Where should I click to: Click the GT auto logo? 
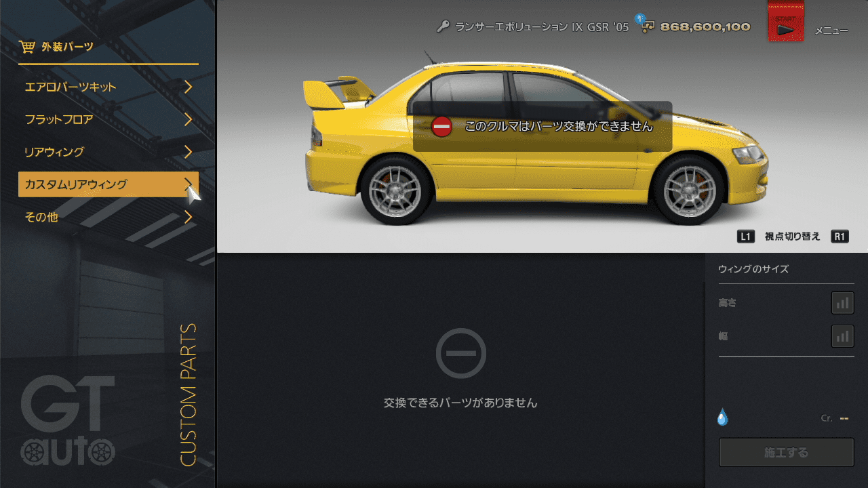click(x=68, y=421)
